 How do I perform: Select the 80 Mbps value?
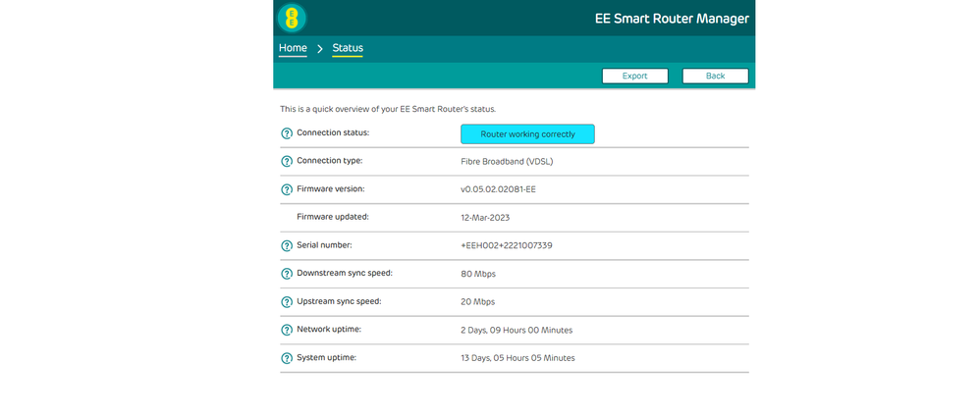click(x=478, y=274)
